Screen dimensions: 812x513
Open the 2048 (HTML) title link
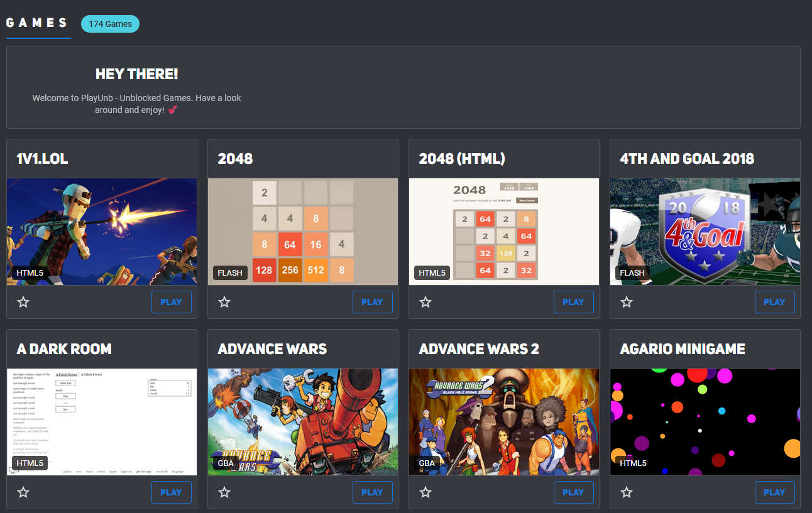(462, 159)
